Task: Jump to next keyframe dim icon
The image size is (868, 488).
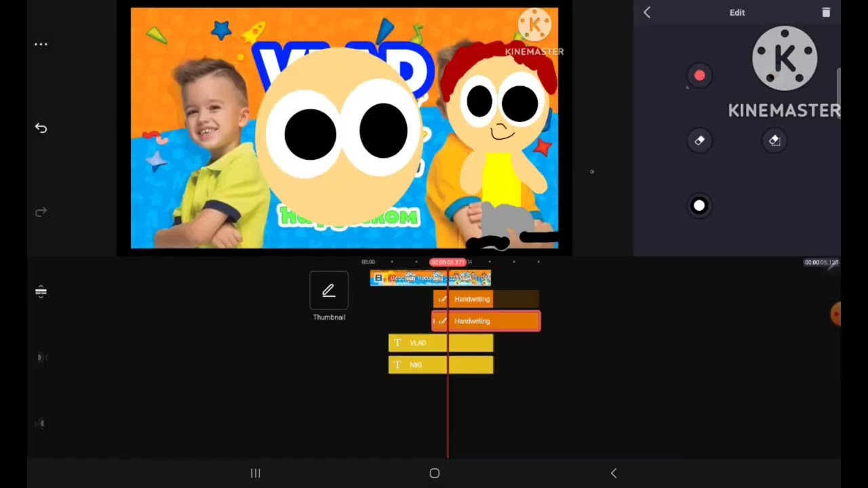Action: click(x=41, y=424)
